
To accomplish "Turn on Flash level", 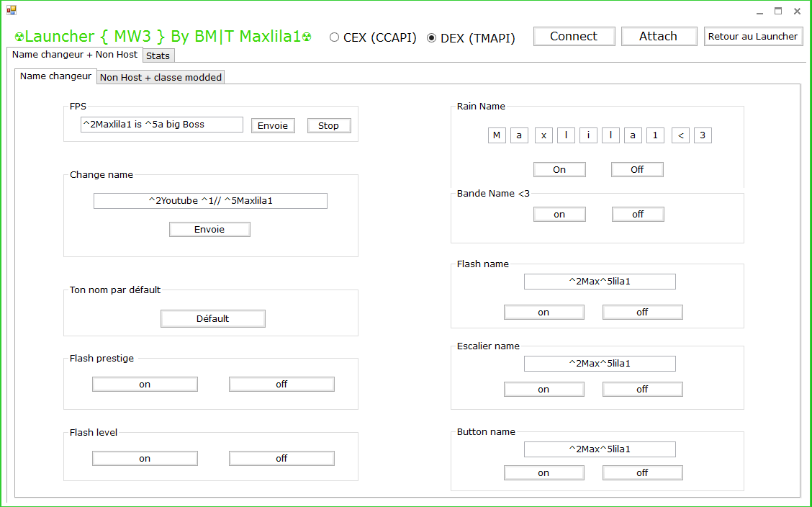I will 145,458.
